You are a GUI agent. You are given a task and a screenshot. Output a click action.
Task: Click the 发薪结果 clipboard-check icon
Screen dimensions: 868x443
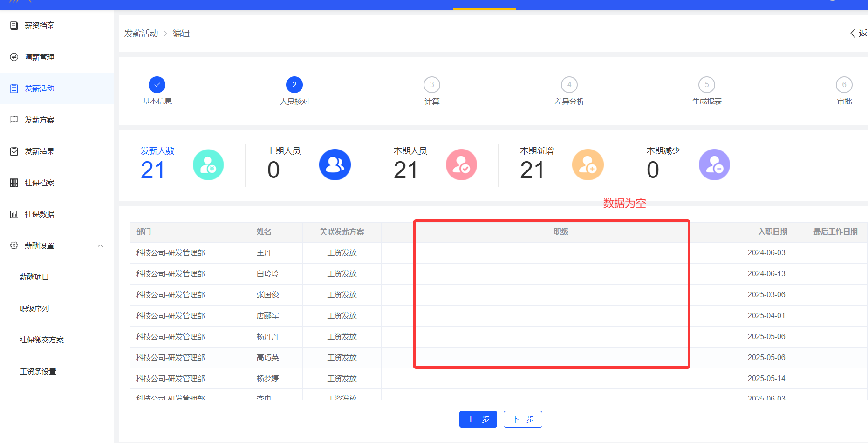(x=14, y=151)
